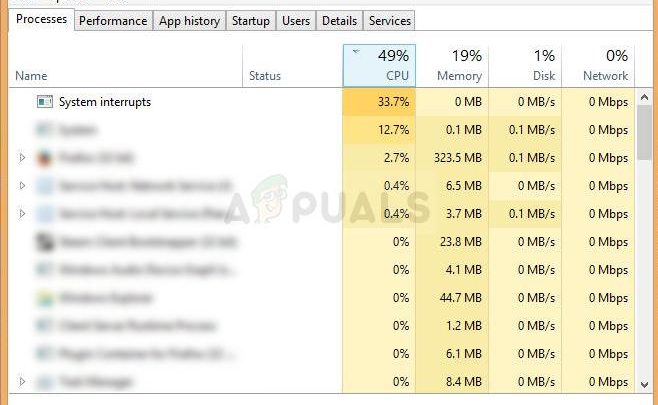Expand the Service Host Network Service group
658x405 pixels.
[x=22, y=186]
